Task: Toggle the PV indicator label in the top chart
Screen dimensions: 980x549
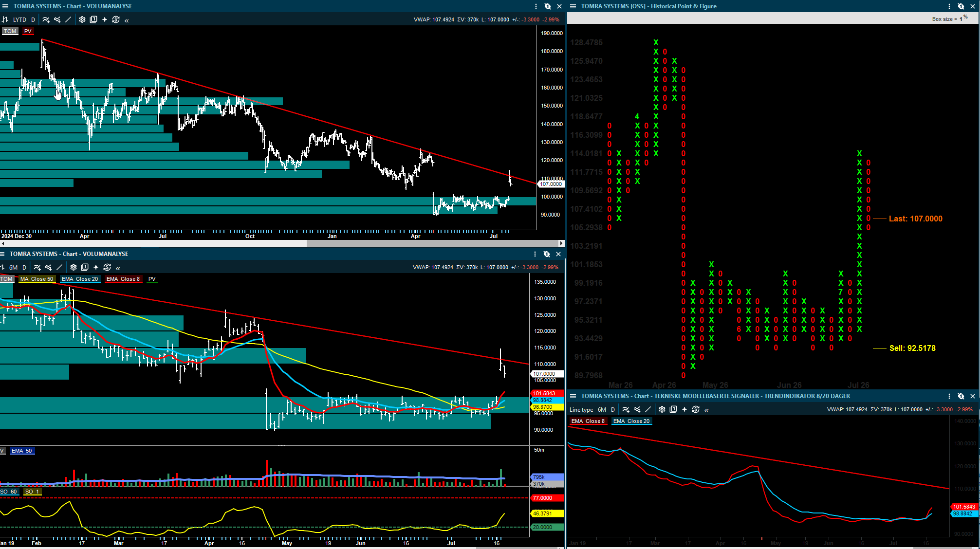Action: pos(28,31)
